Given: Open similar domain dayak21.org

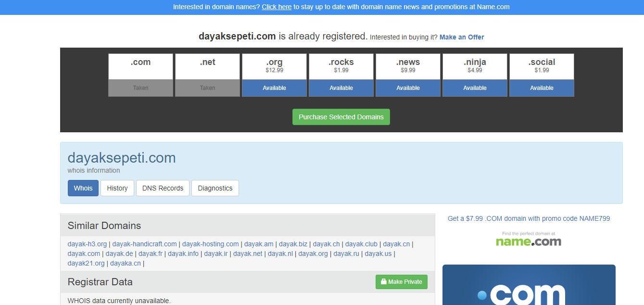Looking at the screenshot, I should click(x=86, y=263).
